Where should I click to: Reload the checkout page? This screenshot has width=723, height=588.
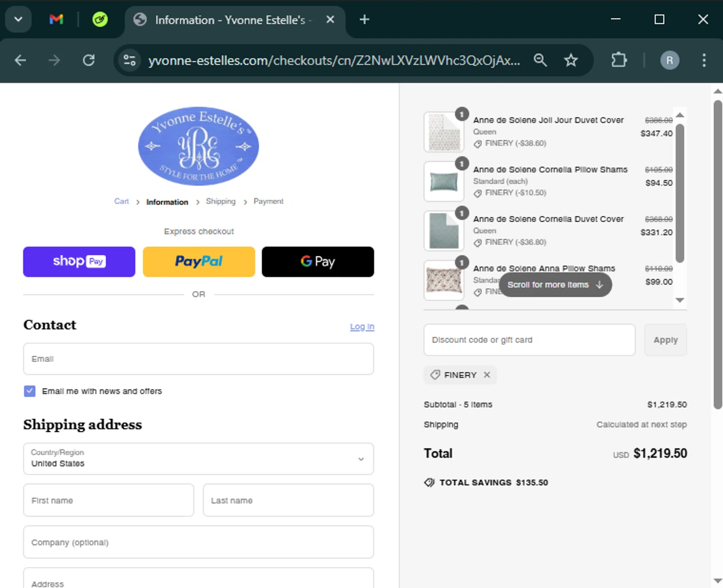coord(89,60)
